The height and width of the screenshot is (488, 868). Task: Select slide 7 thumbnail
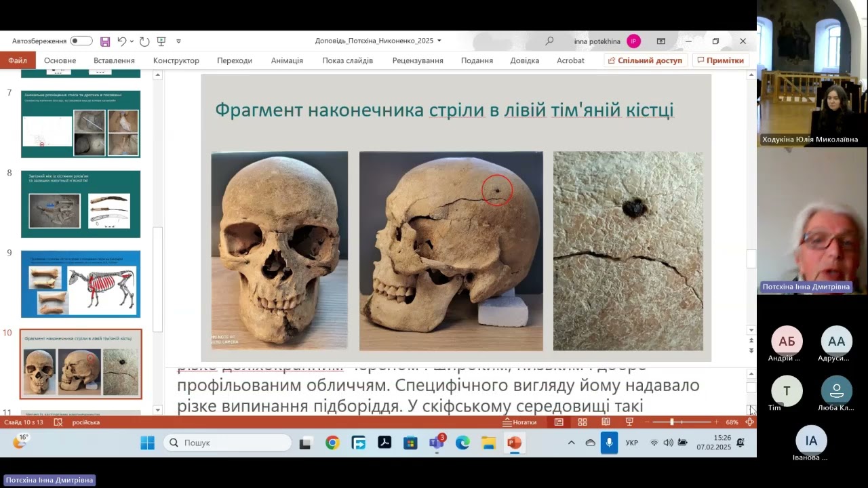click(x=81, y=124)
